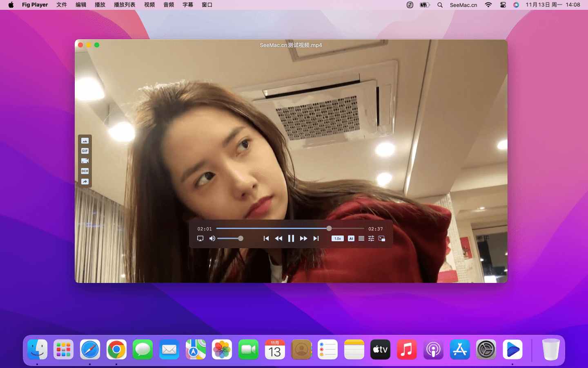Open Podcasts from the Dock
Viewport: 588px width, 368px height.
click(433, 350)
